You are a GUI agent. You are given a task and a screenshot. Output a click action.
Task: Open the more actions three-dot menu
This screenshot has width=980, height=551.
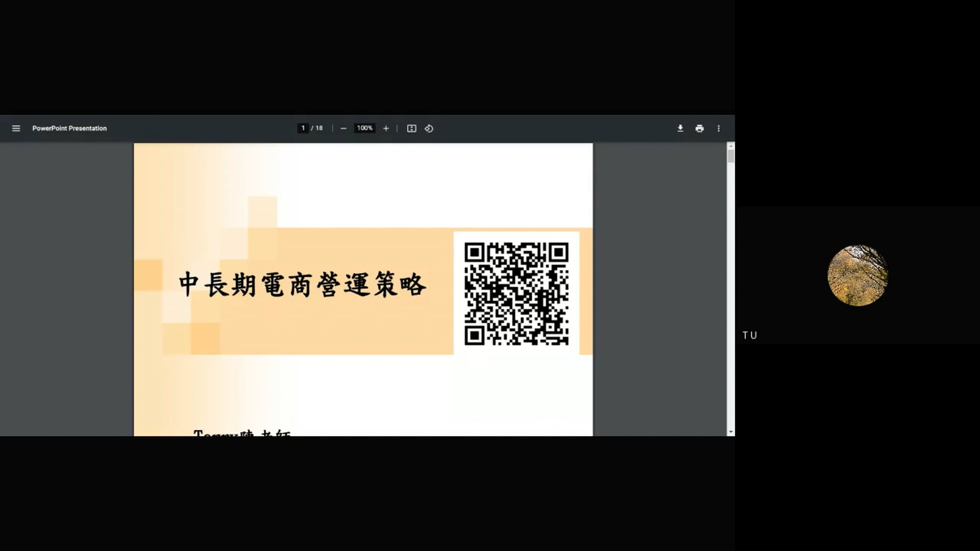click(719, 129)
